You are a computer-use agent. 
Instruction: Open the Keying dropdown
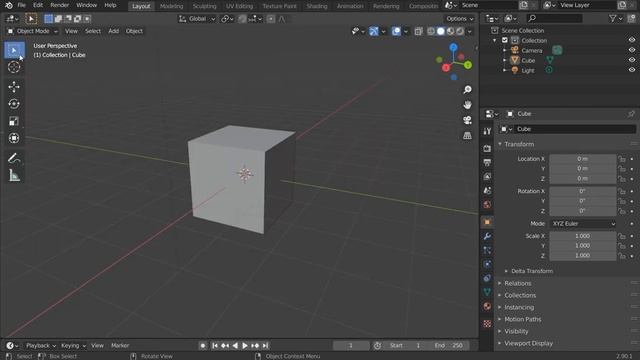tap(73, 346)
